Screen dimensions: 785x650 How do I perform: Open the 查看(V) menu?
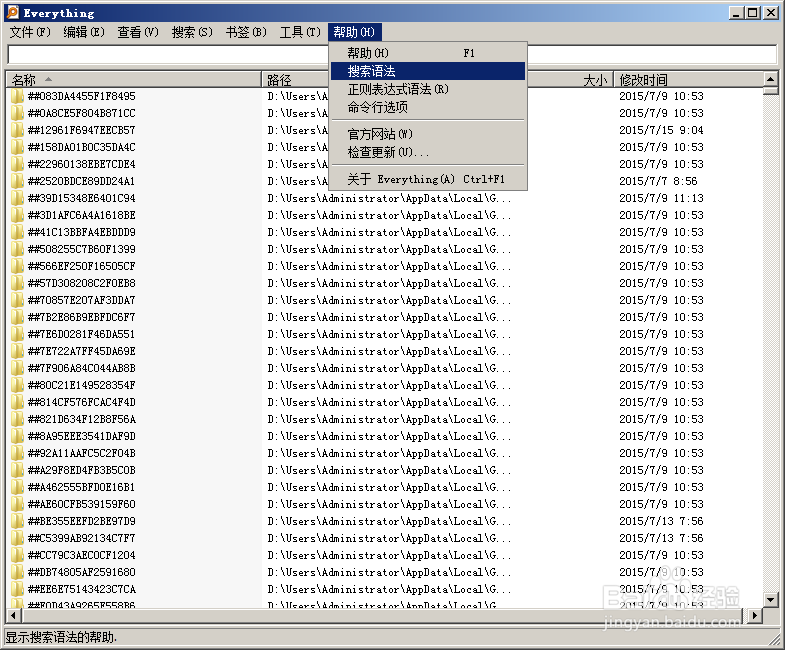coord(138,32)
